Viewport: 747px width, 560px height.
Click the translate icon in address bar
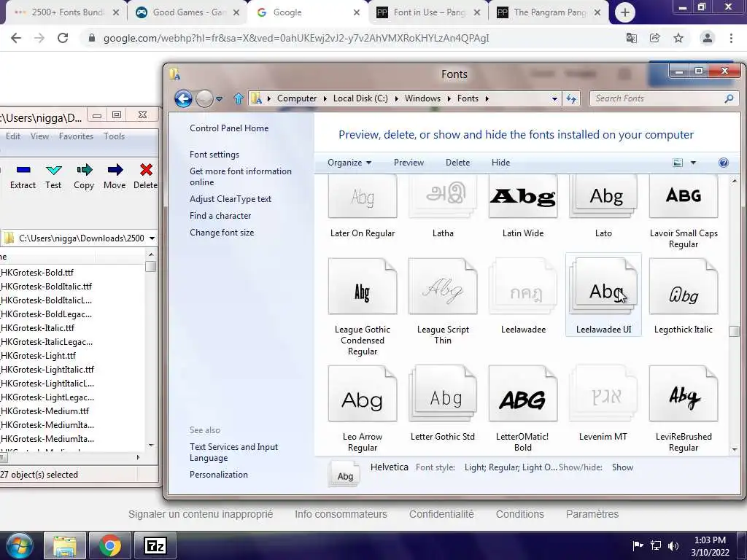[631, 38]
